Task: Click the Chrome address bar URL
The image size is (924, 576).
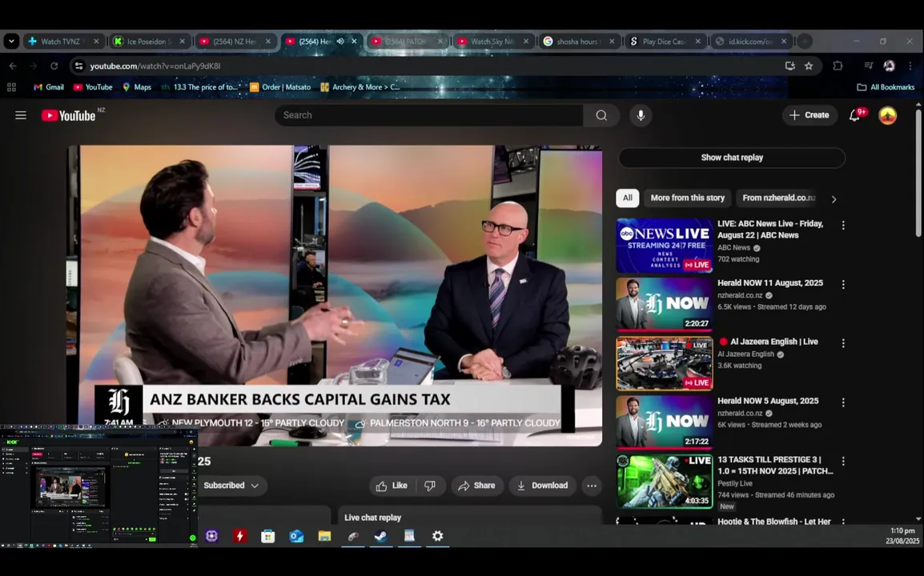Action: click(x=155, y=66)
